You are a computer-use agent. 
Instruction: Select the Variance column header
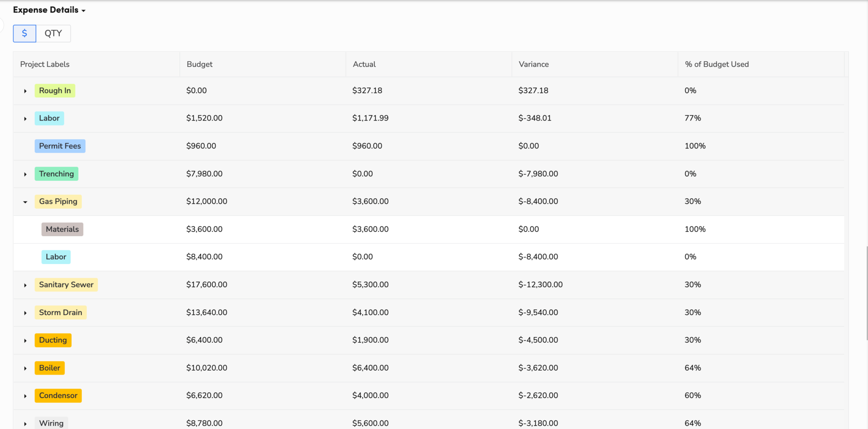click(533, 64)
